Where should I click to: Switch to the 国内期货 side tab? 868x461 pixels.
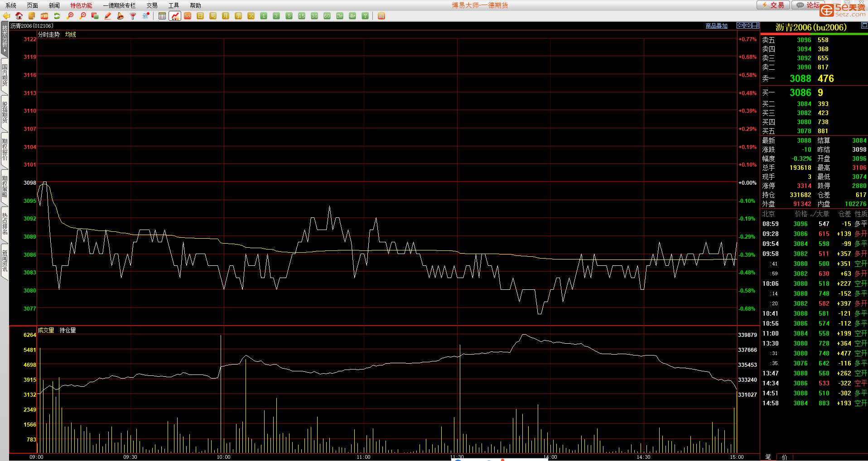pyautogui.click(x=5, y=76)
